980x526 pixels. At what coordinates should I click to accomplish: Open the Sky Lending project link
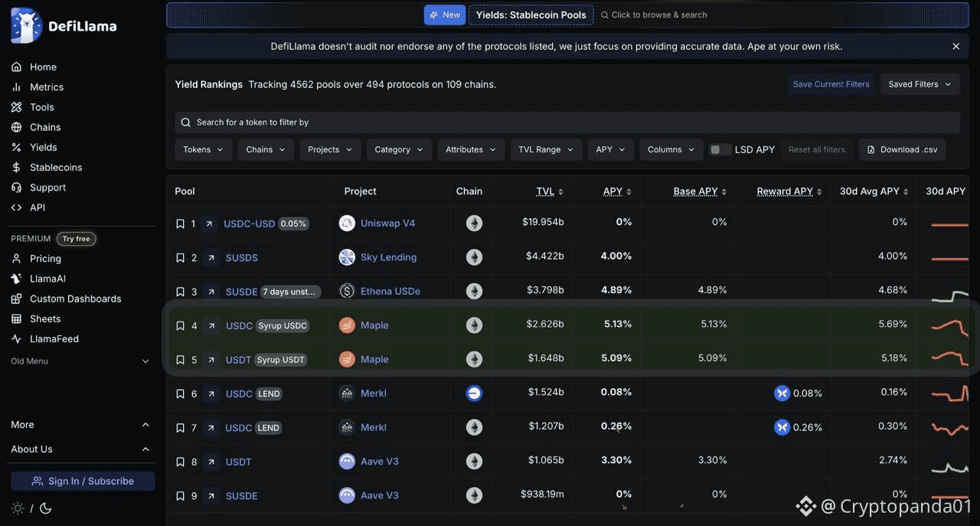pyautogui.click(x=388, y=257)
